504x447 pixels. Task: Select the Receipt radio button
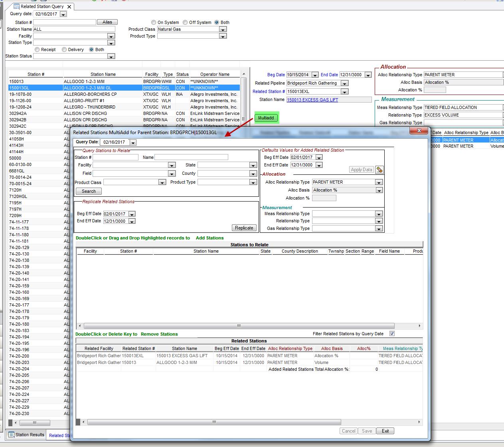pyautogui.click(x=37, y=49)
